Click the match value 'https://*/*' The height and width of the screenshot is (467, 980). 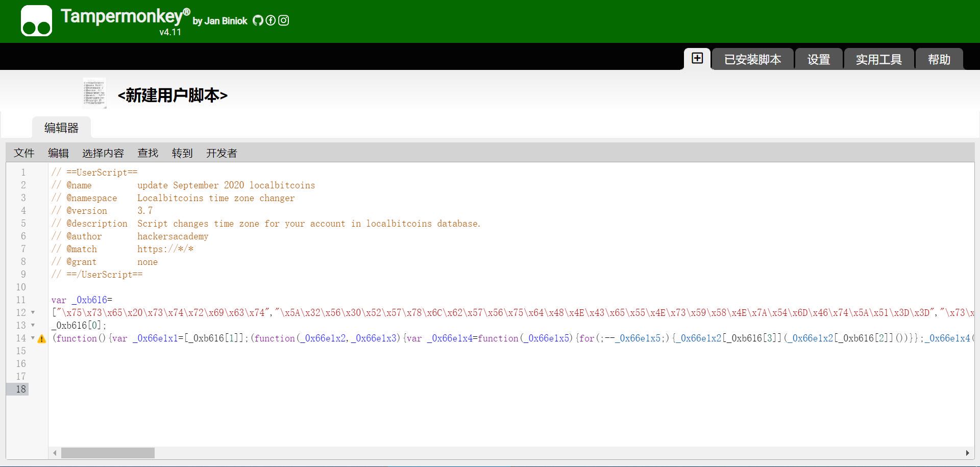pyautogui.click(x=165, y=249)
